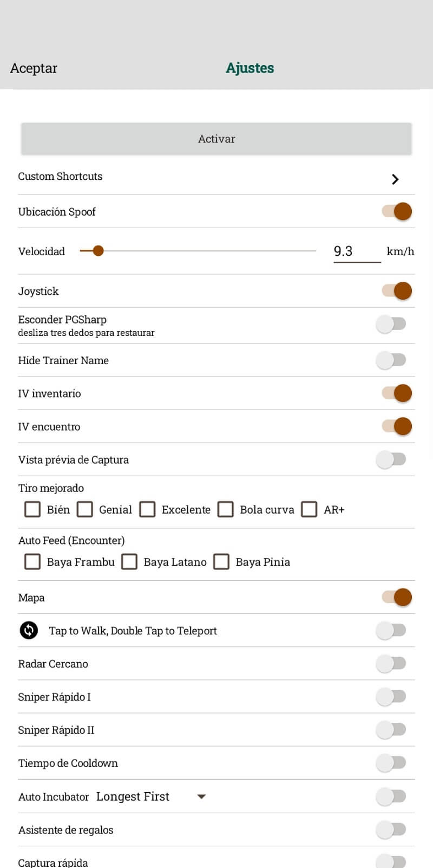The image size is (433, 868).
Task: Click the circular sync icon beside Tap to Walk
Action: click(29, 630)
